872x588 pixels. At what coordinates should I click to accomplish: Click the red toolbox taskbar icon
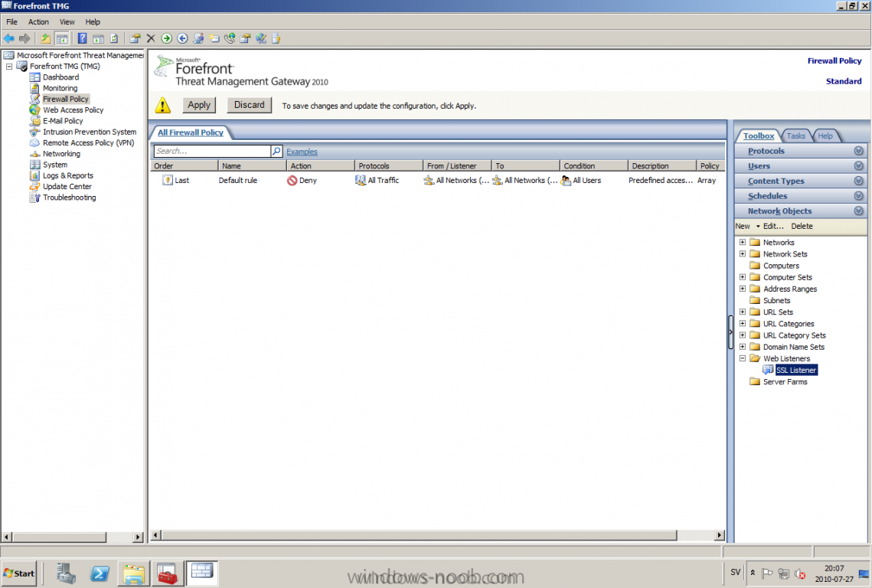(x=167, y=573)
